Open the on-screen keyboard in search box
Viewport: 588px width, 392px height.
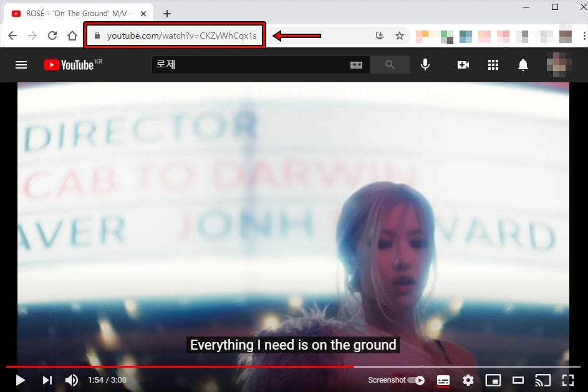pyautogui.click(x=356, y=65)
